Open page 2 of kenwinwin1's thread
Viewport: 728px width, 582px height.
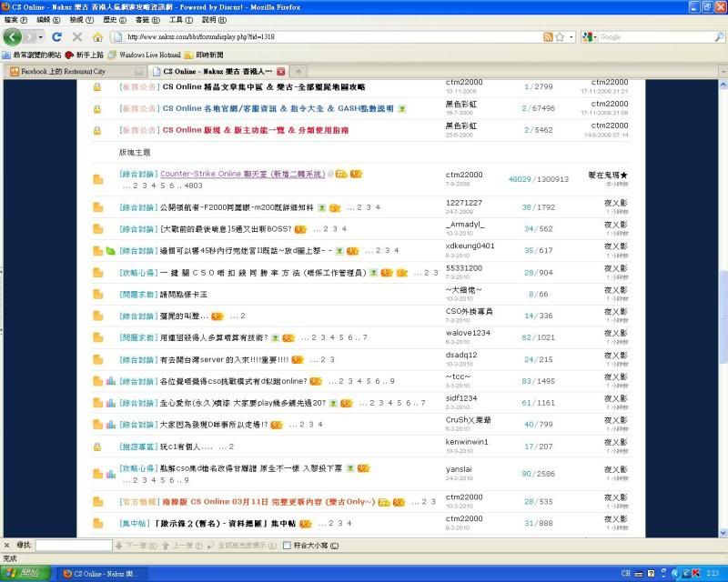point(231,447)
